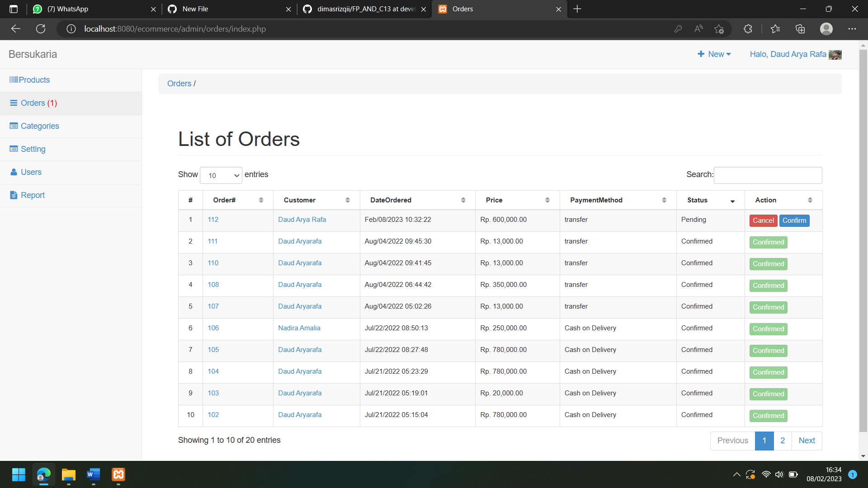The height and width of the screenshot is (488, 868).
Task: Click the browser refresh icon
Action: click(41, 29)
